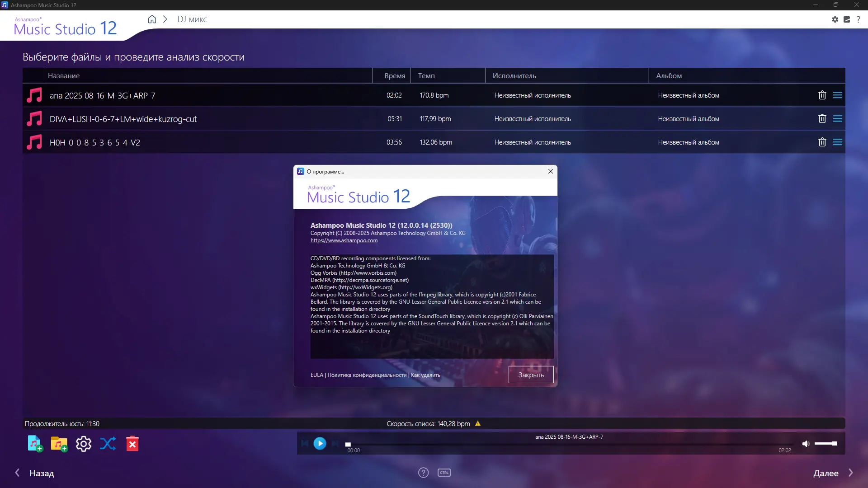Go to home screen via house icon
Viewport: 868px width, 488px height.
coord(152,19)
